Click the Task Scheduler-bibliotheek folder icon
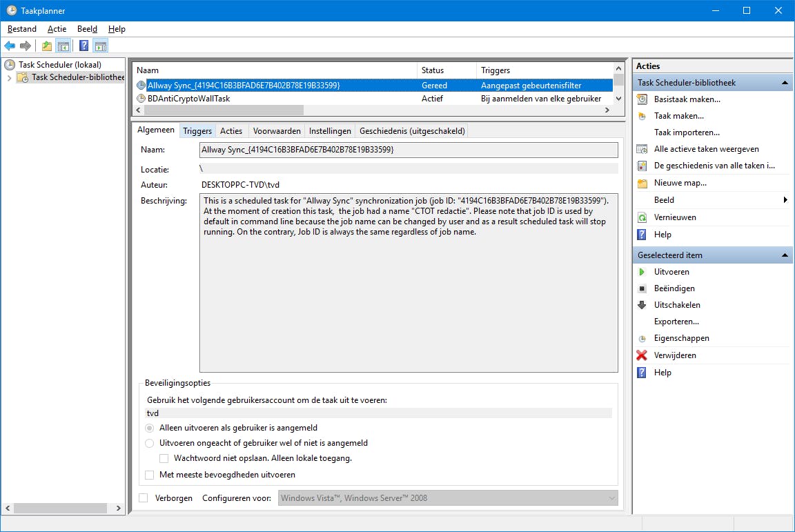This screenshot has height=532, width=795. click(x=23, y=77)
